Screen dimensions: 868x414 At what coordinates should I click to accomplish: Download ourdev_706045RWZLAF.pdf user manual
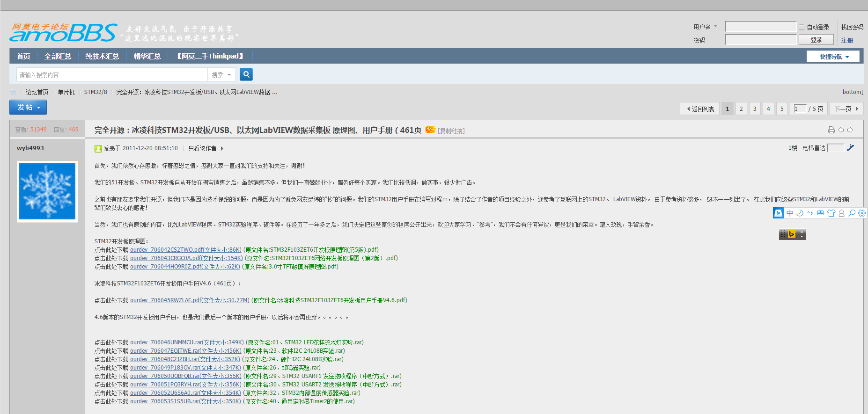pos(190,300)
